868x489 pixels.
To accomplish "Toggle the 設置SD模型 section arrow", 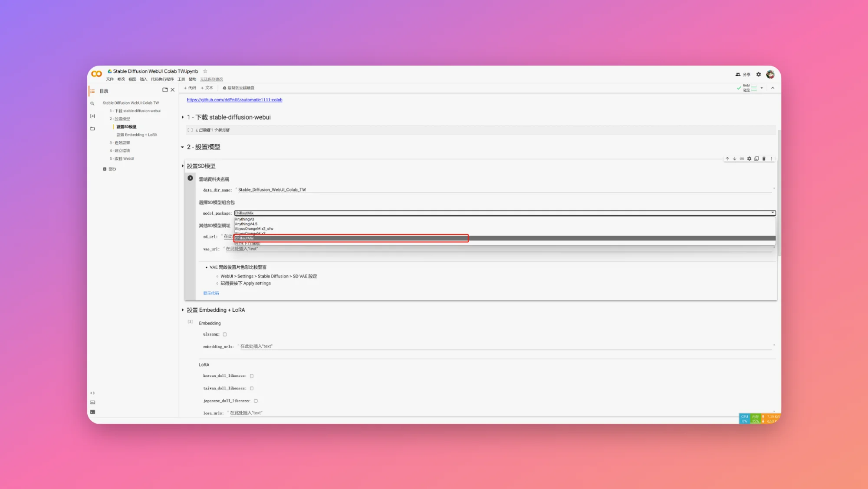I will (x=183, y=166).
